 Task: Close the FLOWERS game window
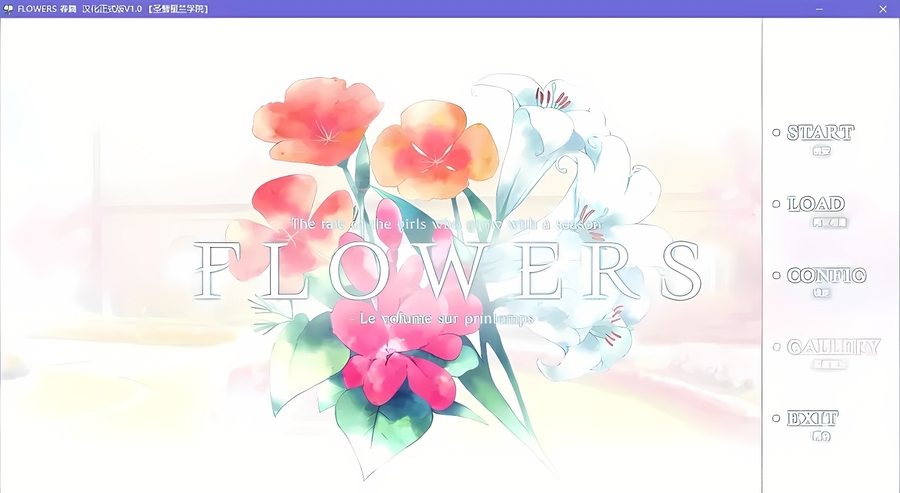click(883, 9)
